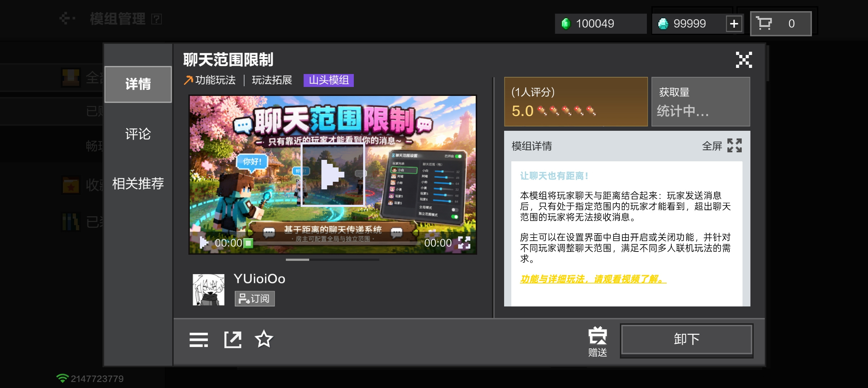Screen dimensions: 868x388
Task: Open author YUioiOo avatar
Action: click(209, 290)
